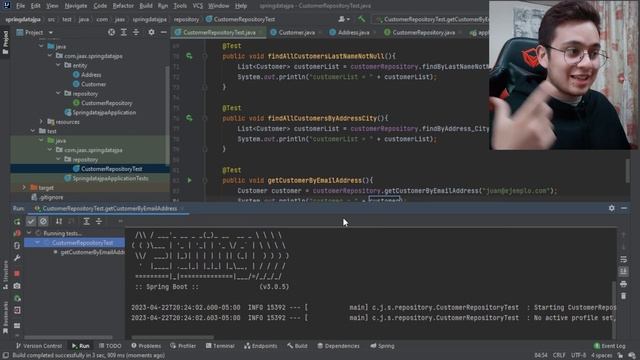Click the editor vertical scrollbar thumb
Viewport: 640px width, 360px height.
[628, 171]
